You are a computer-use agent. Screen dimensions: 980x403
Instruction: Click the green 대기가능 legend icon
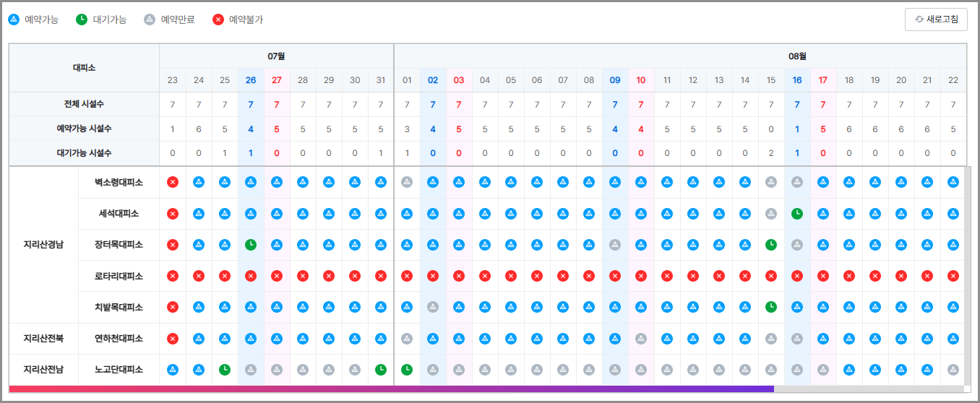coord(82,19)
